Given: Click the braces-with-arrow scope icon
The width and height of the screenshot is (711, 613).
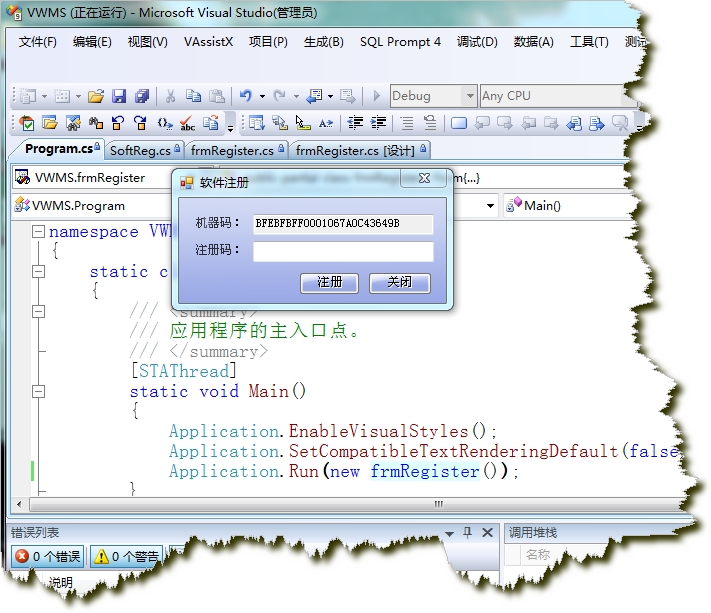Looking at the screenshot, I should click(165, 123).
